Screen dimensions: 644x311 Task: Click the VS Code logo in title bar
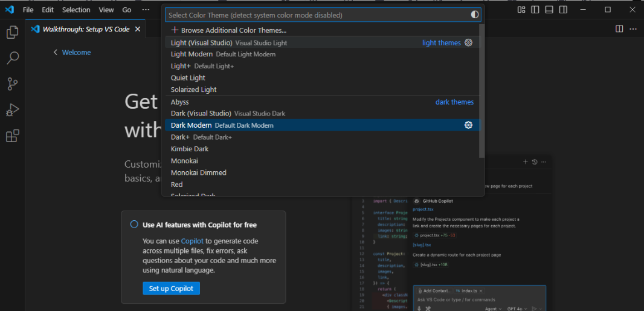click(x=10, y=10)
